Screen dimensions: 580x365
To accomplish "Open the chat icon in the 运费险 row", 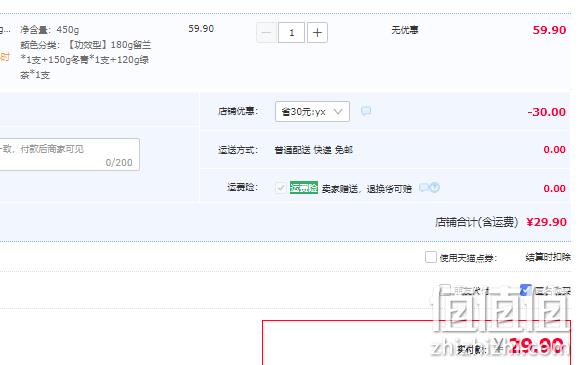I will [424, 187].
